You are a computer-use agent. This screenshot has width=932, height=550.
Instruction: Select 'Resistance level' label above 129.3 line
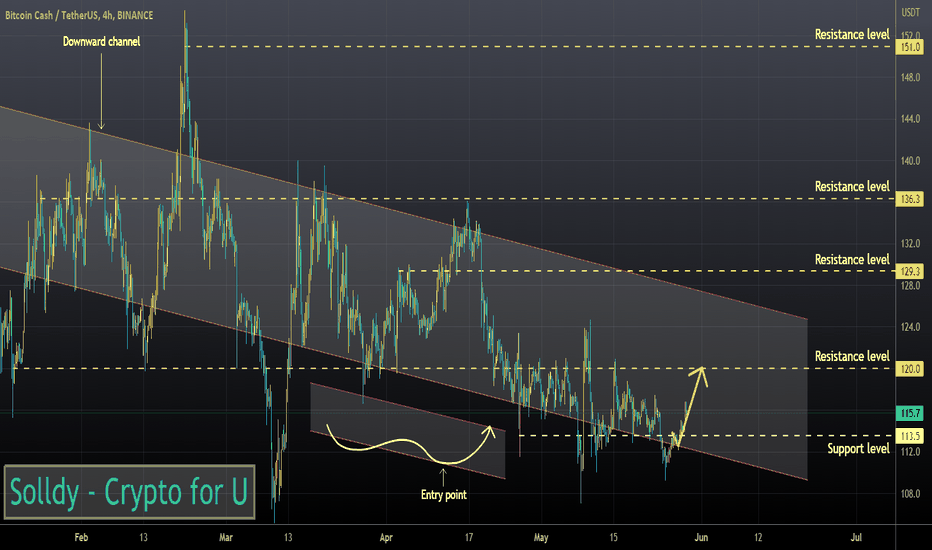point(852,260)
